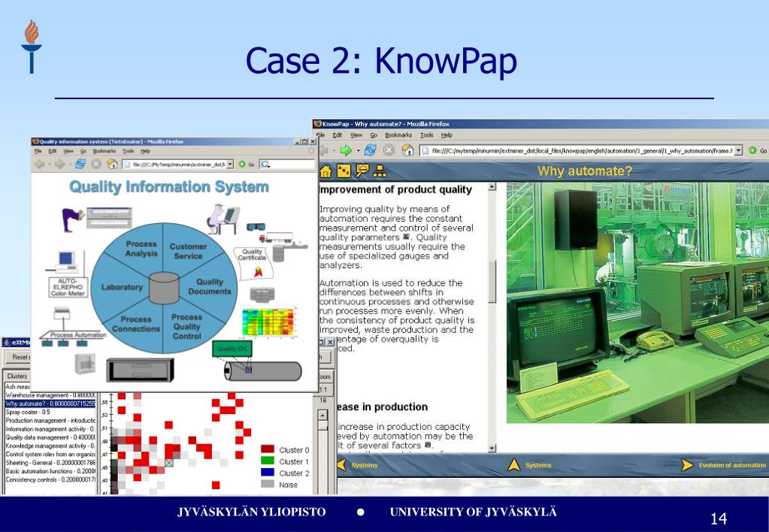Click the Stop icon in the KnowPap Firefox window
The image size is (769, 532).
pyautogui.click(x=389, y=150)
